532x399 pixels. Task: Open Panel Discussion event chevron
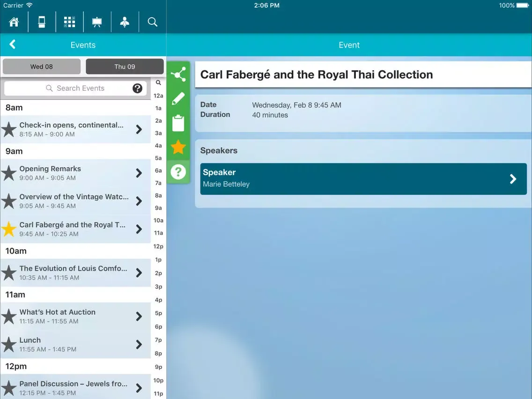pos(139,388)
